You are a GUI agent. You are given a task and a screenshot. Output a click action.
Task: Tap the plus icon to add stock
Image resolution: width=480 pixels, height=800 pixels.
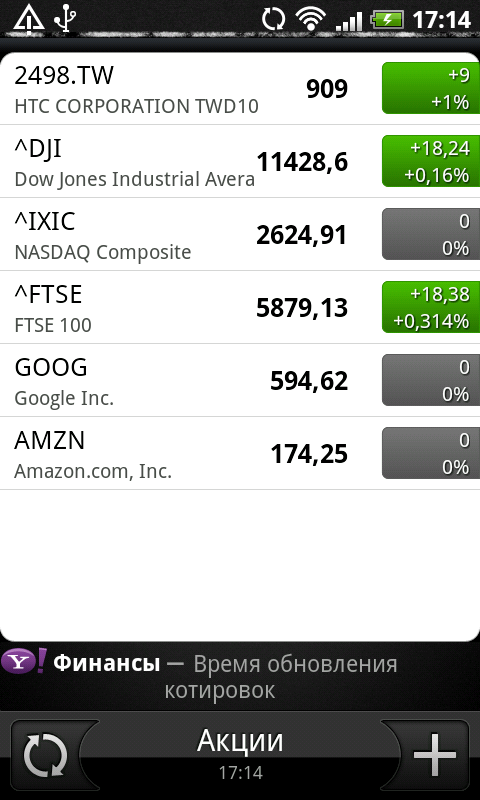[434, 755]
